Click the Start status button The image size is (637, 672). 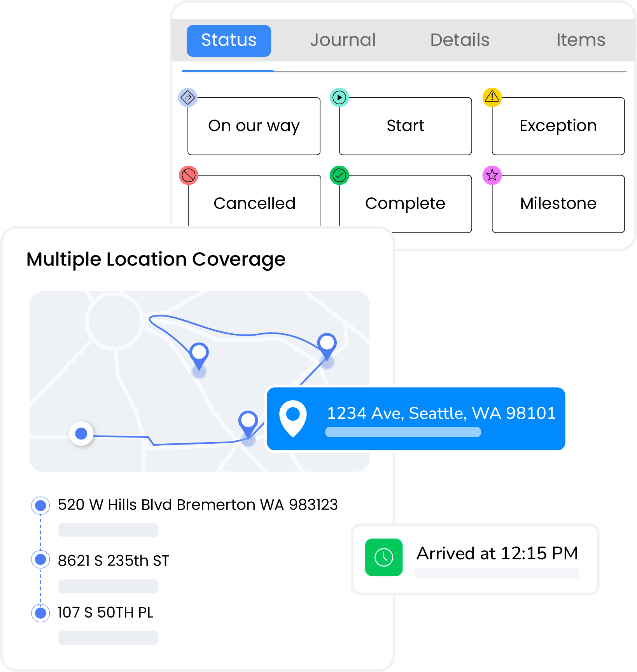coord(405,126)
